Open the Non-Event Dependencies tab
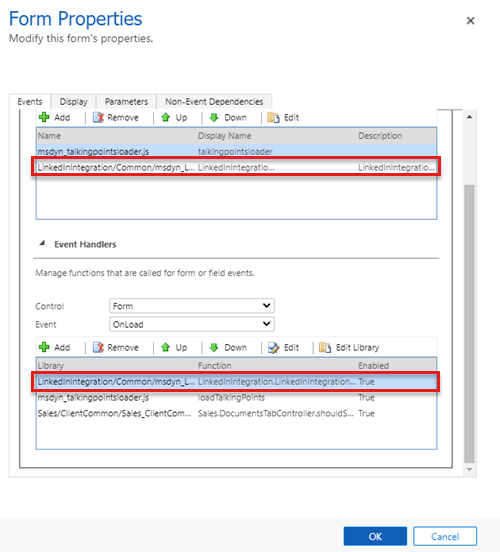 (214, 102)
